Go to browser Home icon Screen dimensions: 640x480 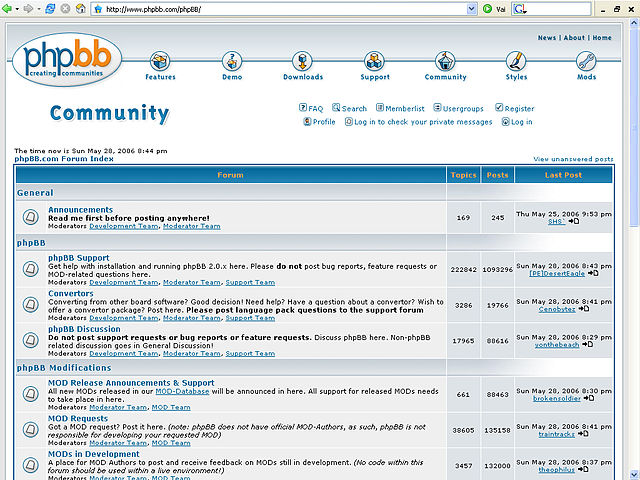tap(81, 8)
